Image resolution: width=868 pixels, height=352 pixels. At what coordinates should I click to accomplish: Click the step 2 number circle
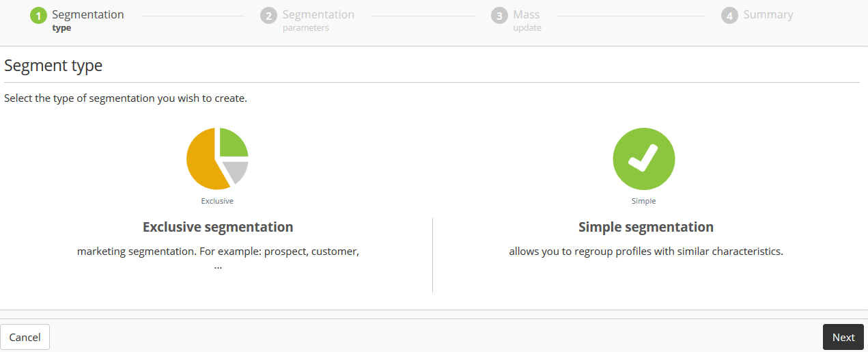coord(268,16)
